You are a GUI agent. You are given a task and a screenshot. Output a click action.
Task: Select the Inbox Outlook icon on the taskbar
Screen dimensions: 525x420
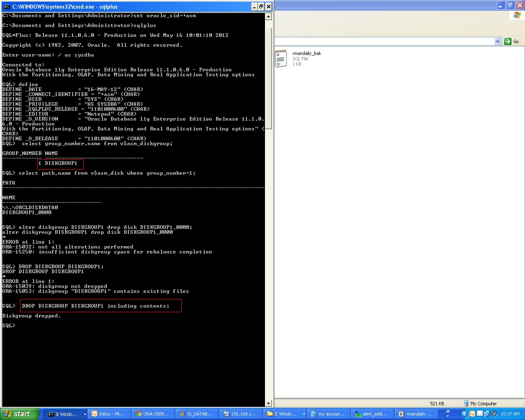click(109, 414)
